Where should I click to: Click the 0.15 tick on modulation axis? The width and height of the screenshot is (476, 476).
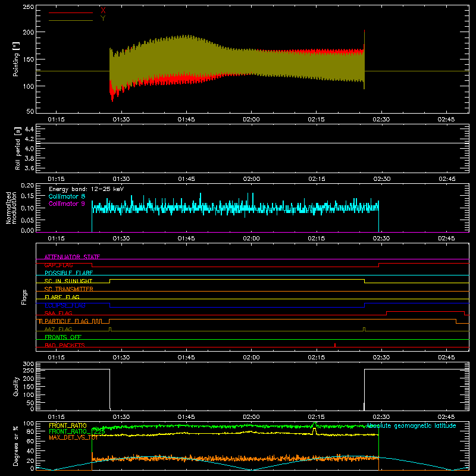(x=27, y=196)
